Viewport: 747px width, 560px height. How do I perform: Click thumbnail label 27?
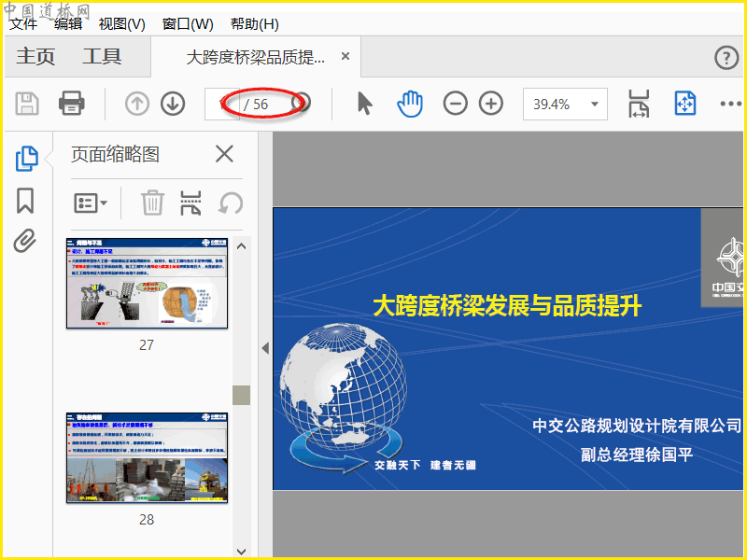(147, 344)
